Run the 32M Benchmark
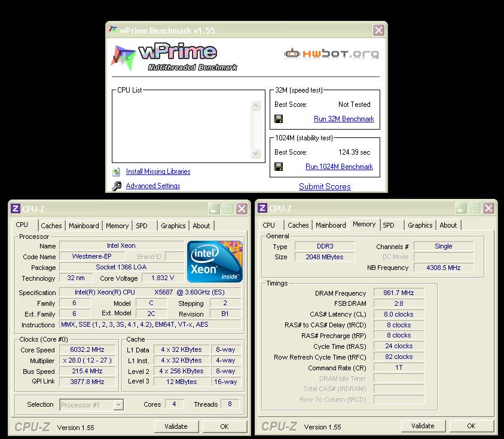The height and width of the screenshot is (439, 504). coord(344,119)
